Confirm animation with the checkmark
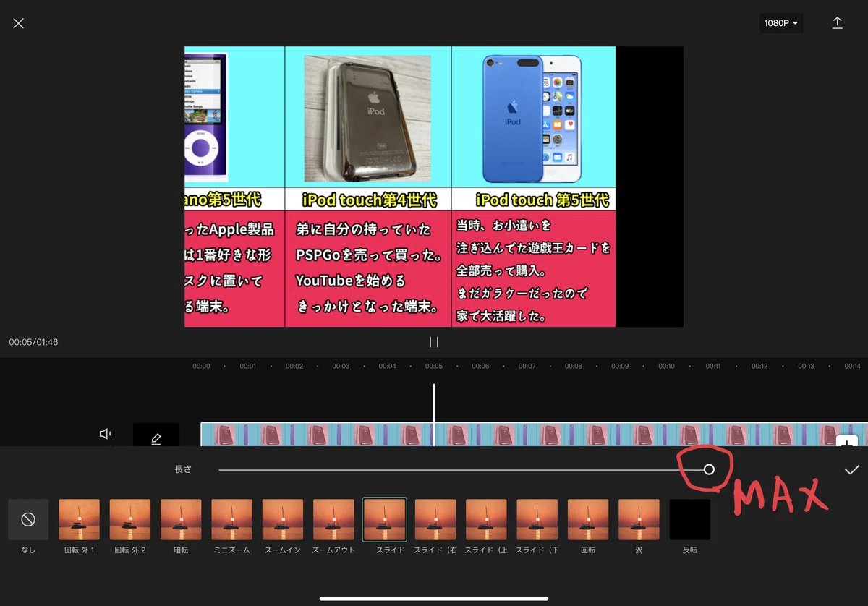868x606 pixels. pyautogui.click(x=852, y=470)
